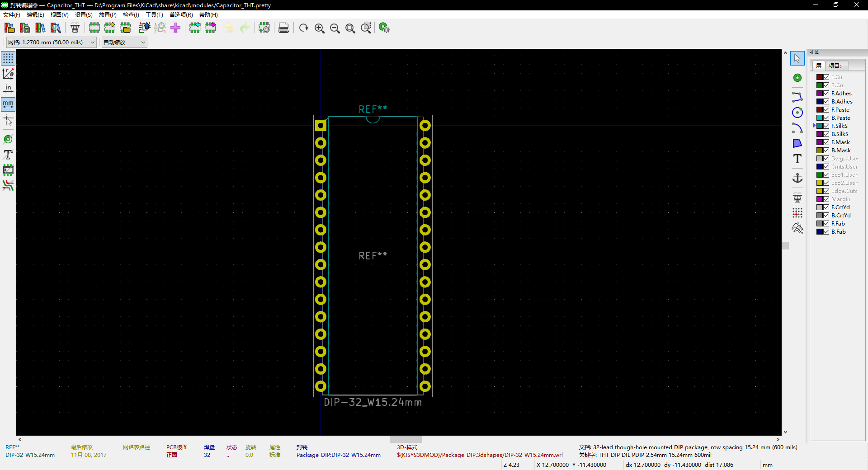This screenshot has width=868, height=470.
Task: Switch units to millimeters
Action: tap(8, 104)
